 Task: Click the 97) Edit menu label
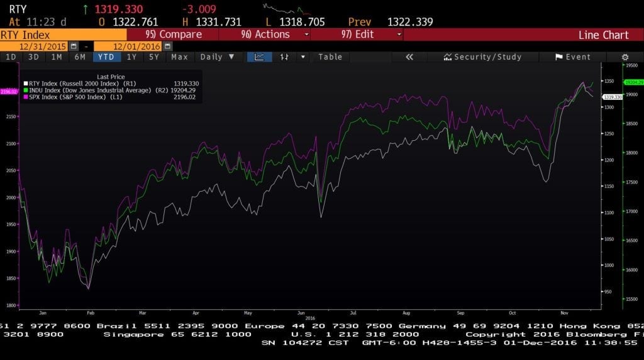coord(357,35)
